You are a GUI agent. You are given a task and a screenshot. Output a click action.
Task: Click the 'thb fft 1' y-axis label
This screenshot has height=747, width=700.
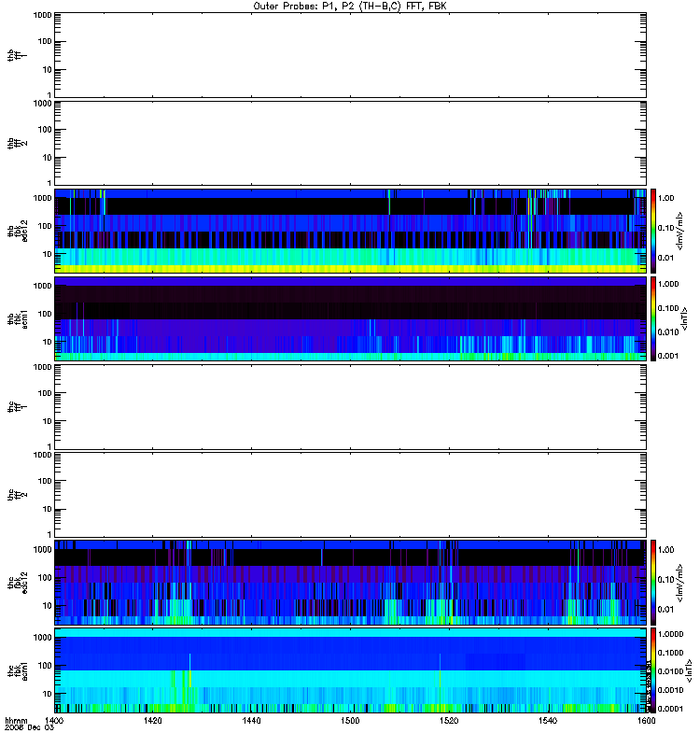click(x=17, y=55)
